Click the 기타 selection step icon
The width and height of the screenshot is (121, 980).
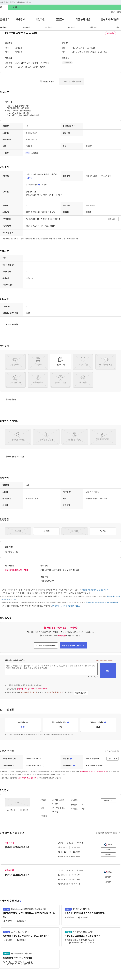[x=103, y=531]
